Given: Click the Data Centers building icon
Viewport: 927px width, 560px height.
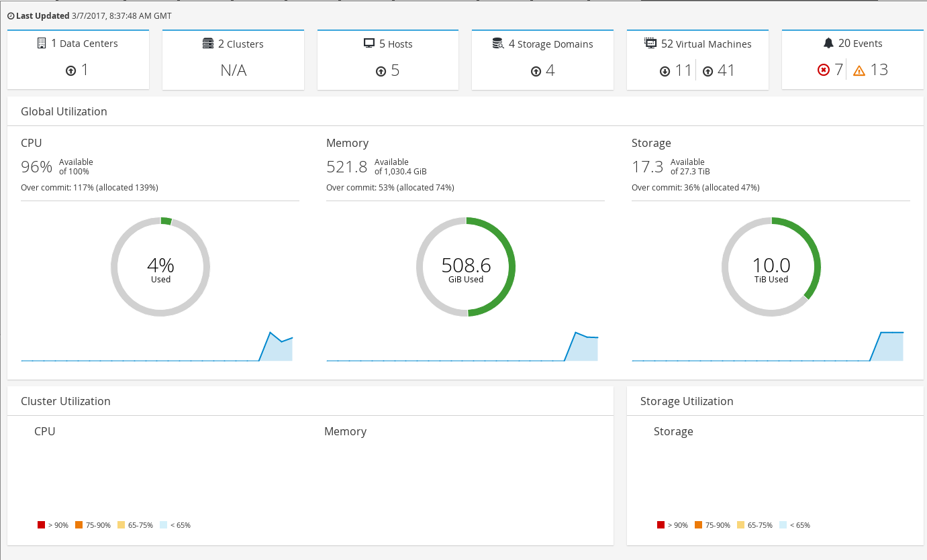Looking at the screenshot, I should click(x=42, y=43).
